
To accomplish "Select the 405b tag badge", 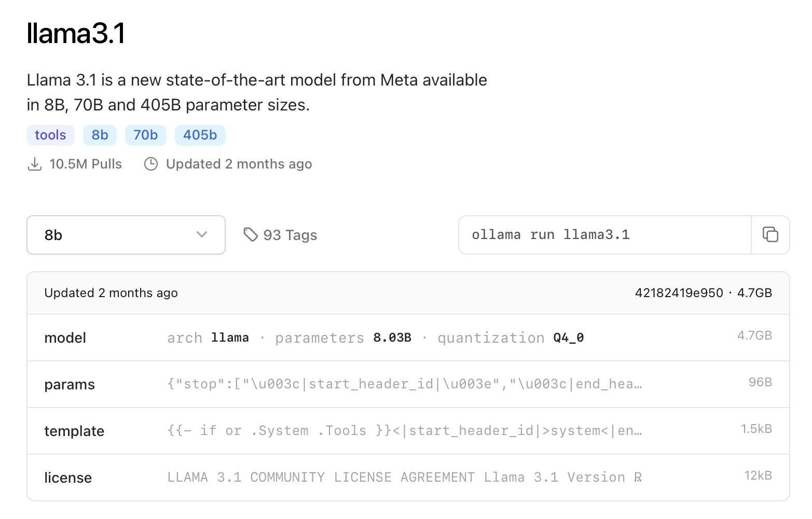I will pyautogui.click(x=200, y=135).
